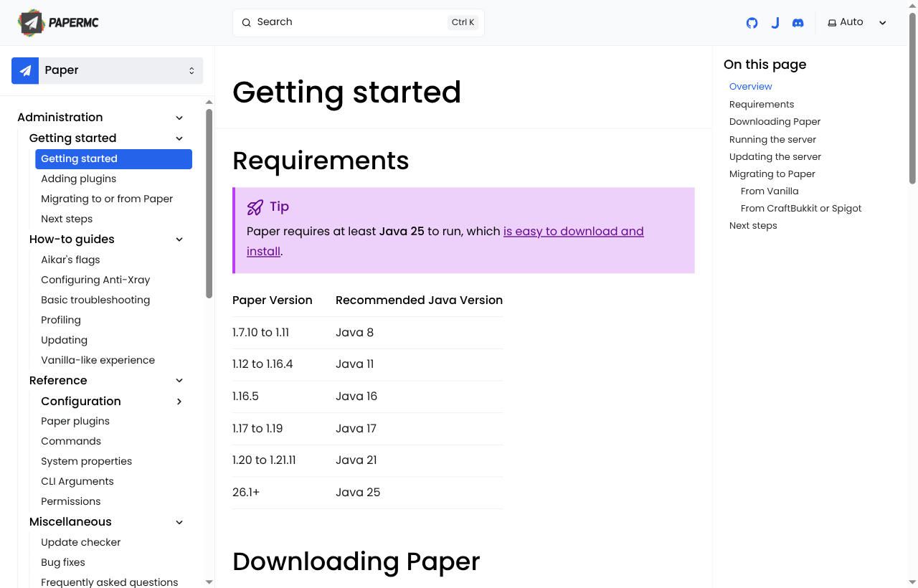Viewport: 918px width, 588px height.
Task: Collapse the Administration section
Action: 179,118
